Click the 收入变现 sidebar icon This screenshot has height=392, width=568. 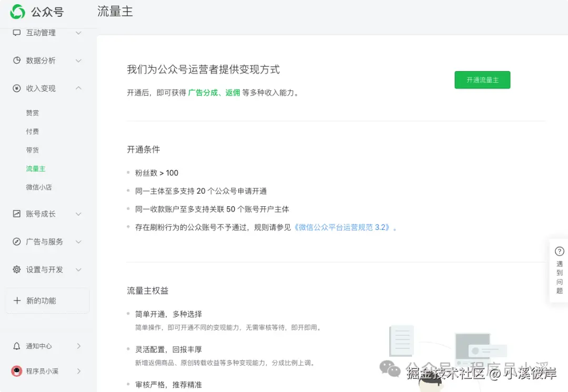tap(16, 88)
